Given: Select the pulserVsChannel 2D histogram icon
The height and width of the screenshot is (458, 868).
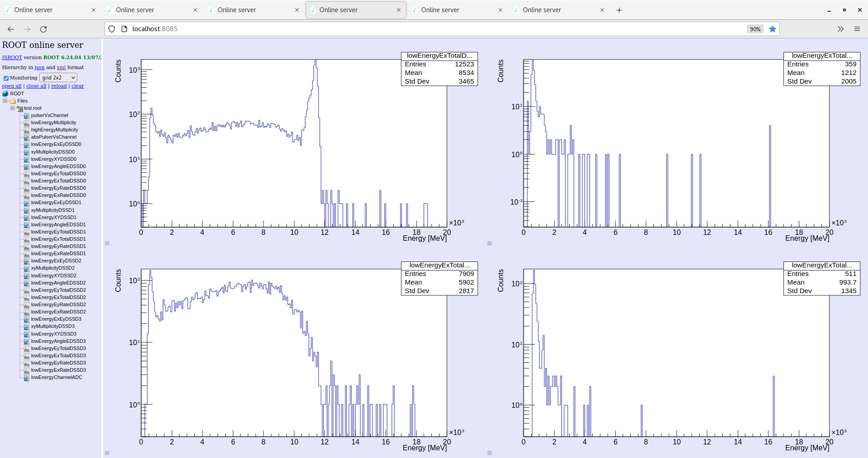Looking at the screenshot, I should click(x=27, y=115).
